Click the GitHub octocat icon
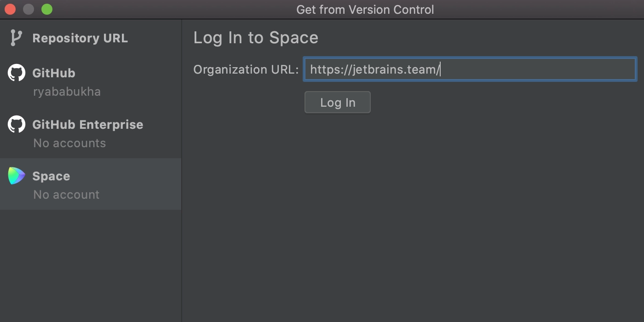Viewport: 644px width, 322px height. pos(17,73)
